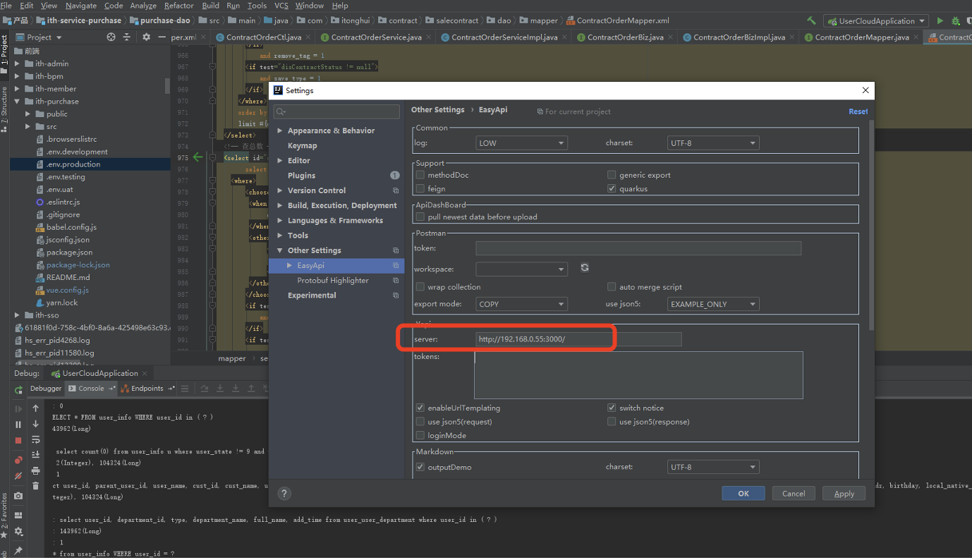Hide the Project panel with the minus icon
Screen dimensions: 972x560
point(162,37)
